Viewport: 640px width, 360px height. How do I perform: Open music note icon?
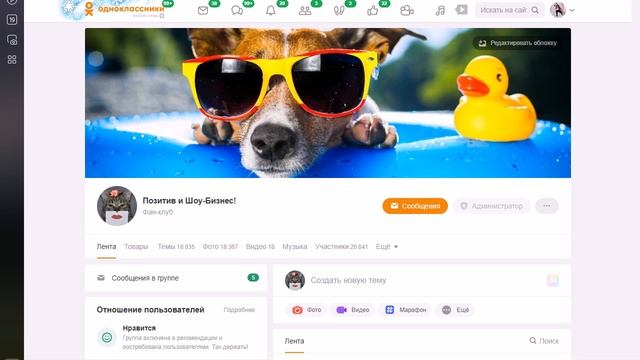[x=440, y=10]
